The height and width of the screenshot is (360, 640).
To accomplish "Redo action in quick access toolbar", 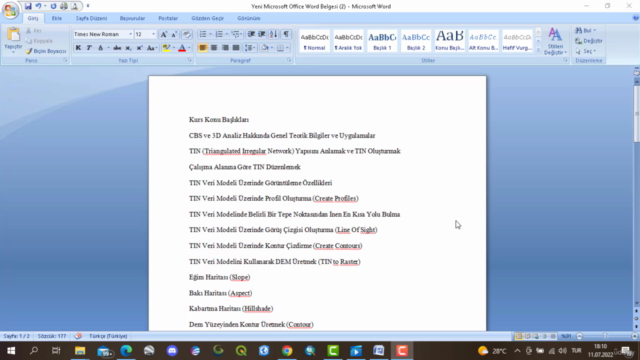I will tap(53, 6).
